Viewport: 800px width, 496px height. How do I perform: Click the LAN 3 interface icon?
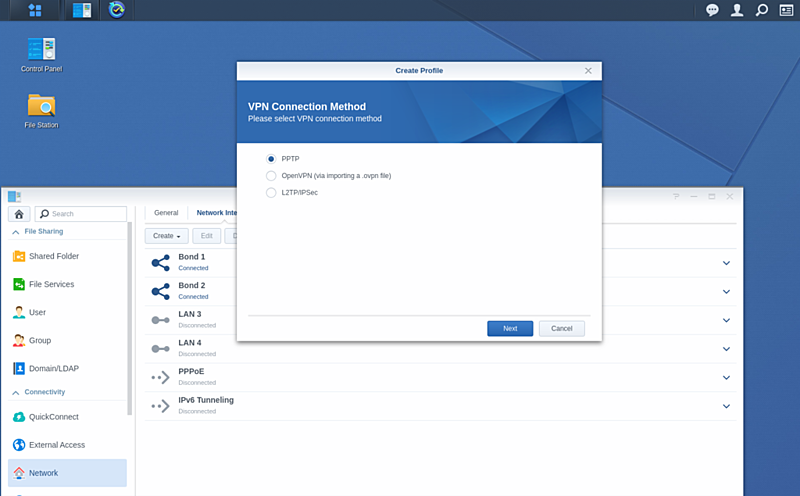(x=160, y=320)
